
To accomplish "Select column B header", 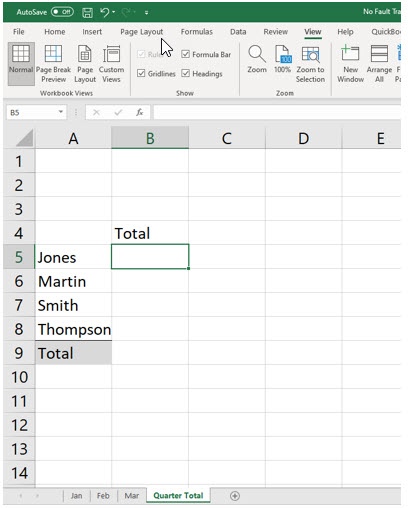I will [x=150, y=138].
